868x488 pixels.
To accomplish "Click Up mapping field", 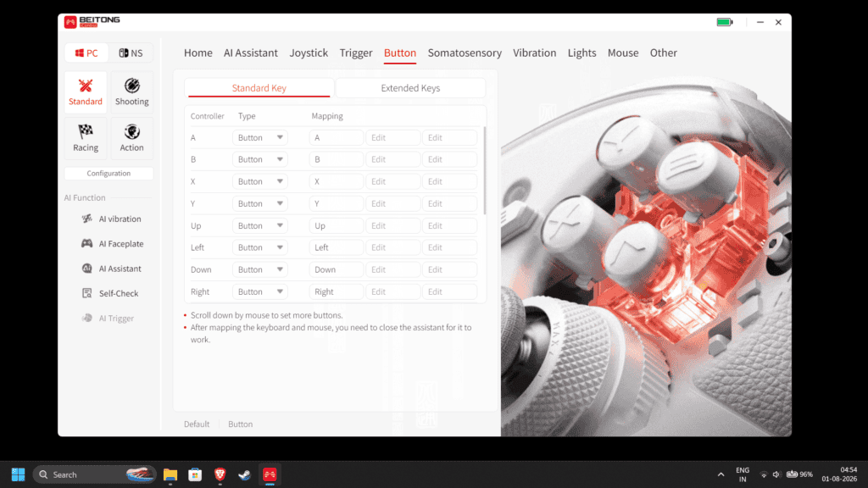I will click(336, 225).
